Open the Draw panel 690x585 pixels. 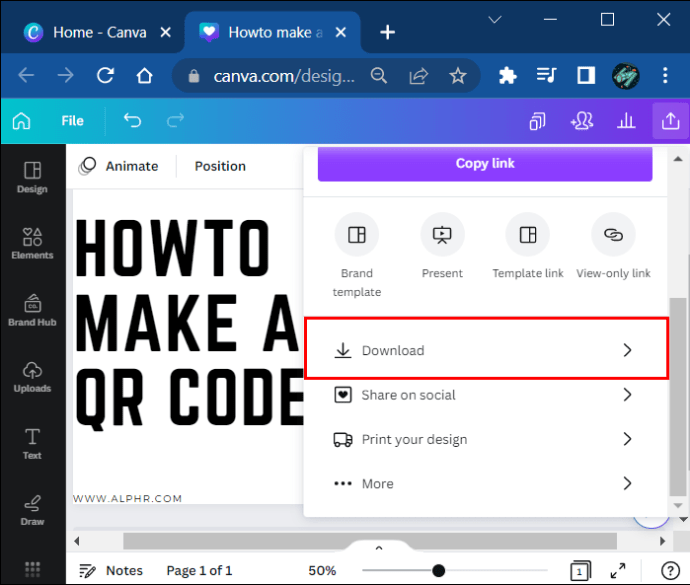32,511
